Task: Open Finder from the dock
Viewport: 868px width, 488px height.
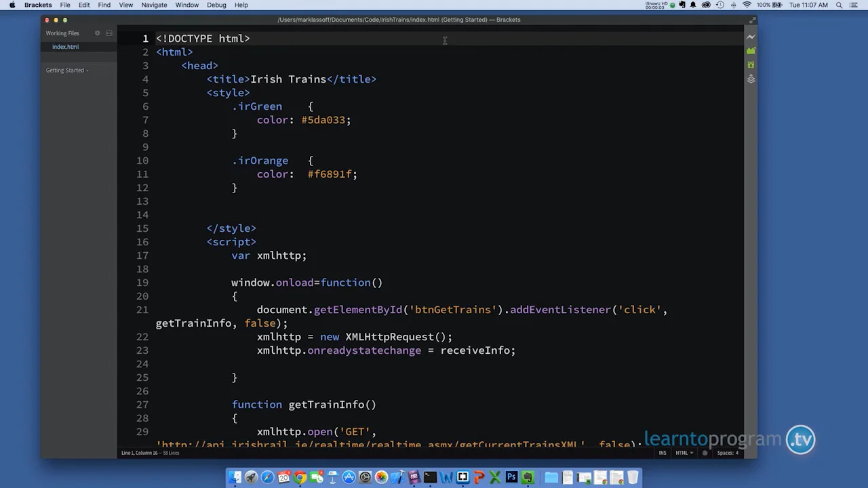Action: pos(235,477)
